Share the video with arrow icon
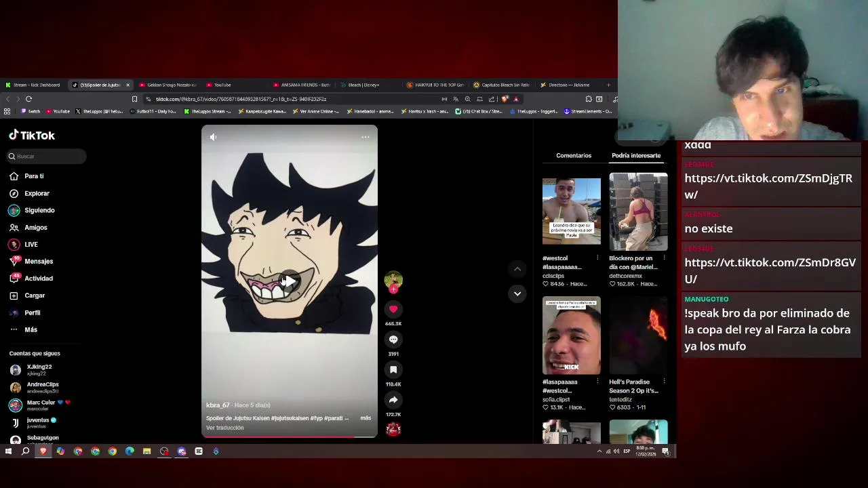The height and width of the screenshot is (488, 868). pos(393,400)
